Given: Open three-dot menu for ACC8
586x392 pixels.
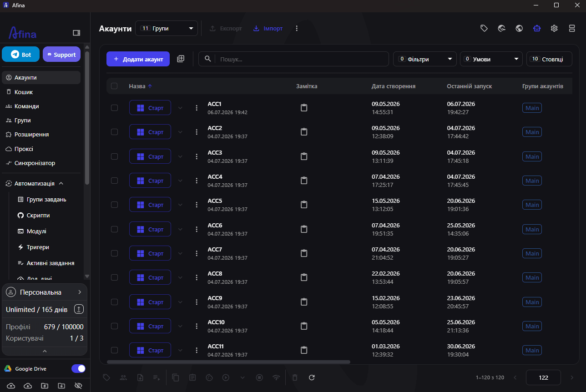Looking at the screenshot, I should coord(197,277).
